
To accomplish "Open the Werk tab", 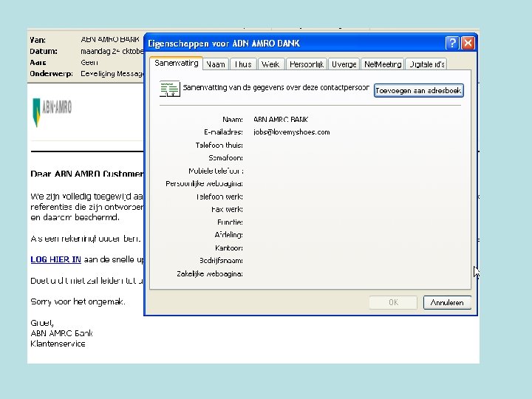I will point(270,64).
